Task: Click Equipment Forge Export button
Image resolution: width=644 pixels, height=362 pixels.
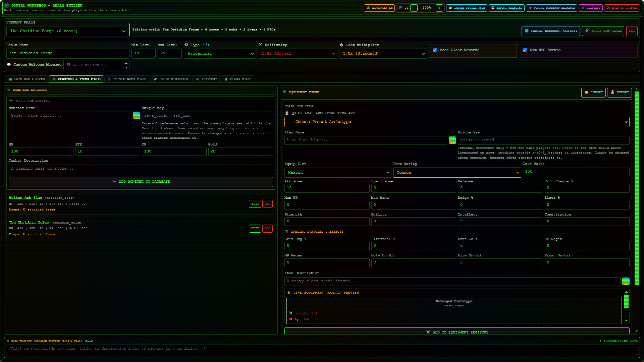Action: [620, 93]
